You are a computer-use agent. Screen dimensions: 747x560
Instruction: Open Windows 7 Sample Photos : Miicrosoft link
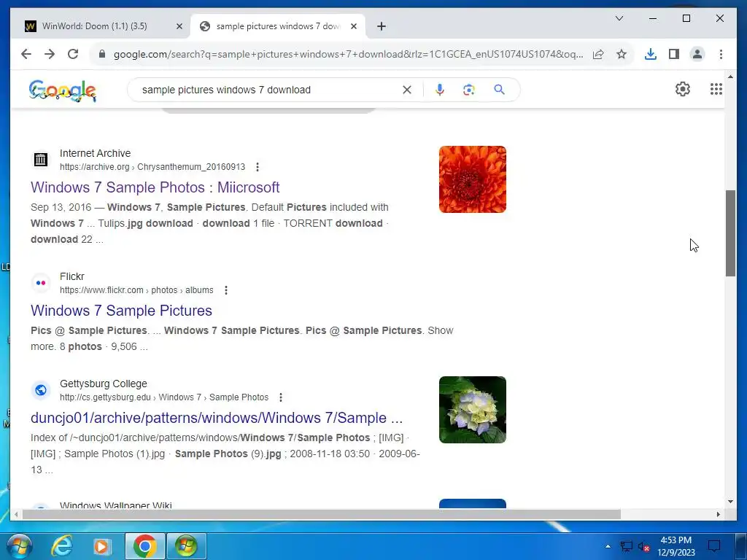point(155,187)
